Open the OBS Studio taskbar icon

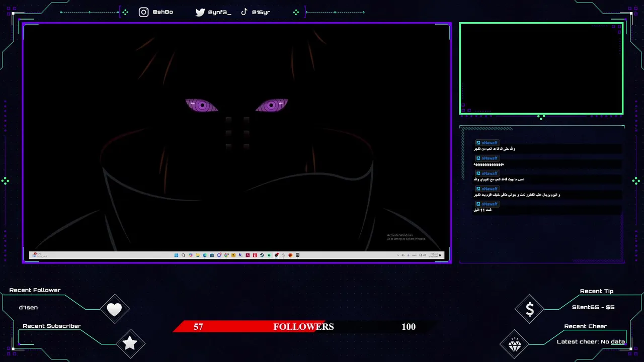pos(276,255)
